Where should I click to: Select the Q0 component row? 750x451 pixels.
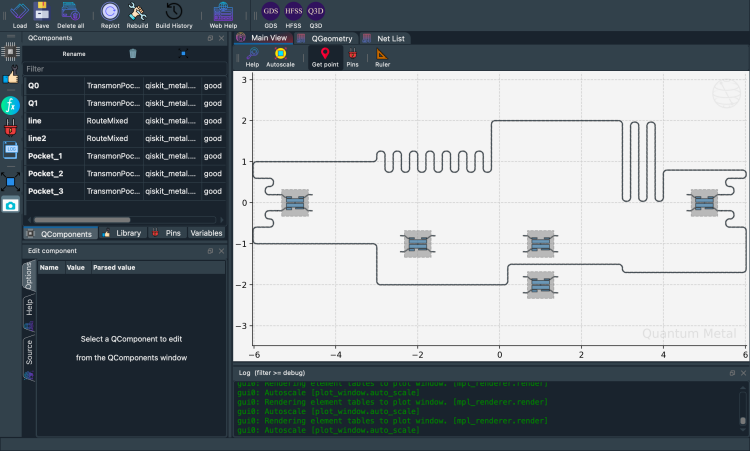click(125, 86)
